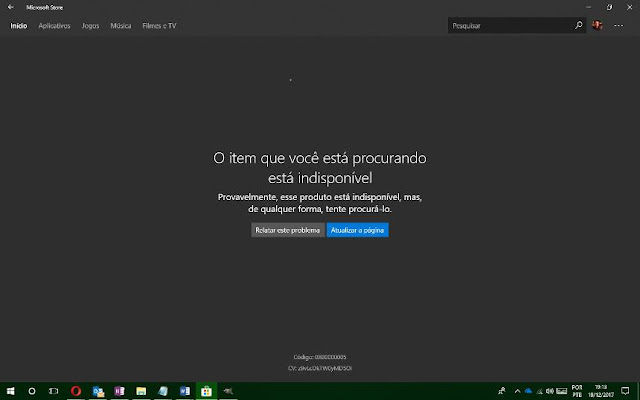Image resolution: width=640 pixels, height=400 pixels.
Task: Open Cortana circle on taskbar
Action: pyautogui.click(x=31, y=391)
